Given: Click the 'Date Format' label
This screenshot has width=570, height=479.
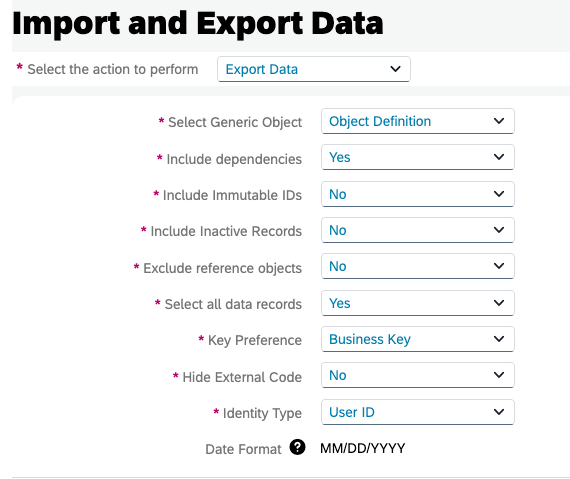Looking at the screenshot, I should coord(243,449).
